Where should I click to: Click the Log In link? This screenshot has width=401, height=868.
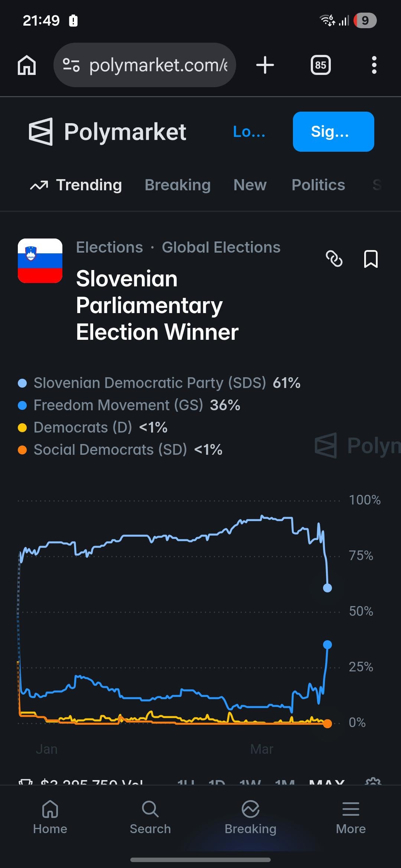(249, 132)
